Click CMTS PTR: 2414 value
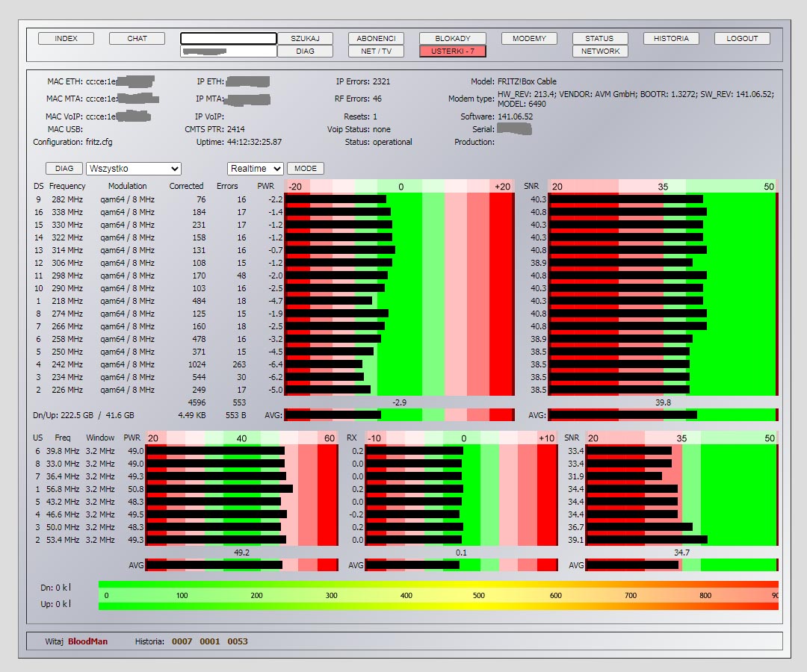This screenshot has height=672, width=807. click(x=235, y=129)
